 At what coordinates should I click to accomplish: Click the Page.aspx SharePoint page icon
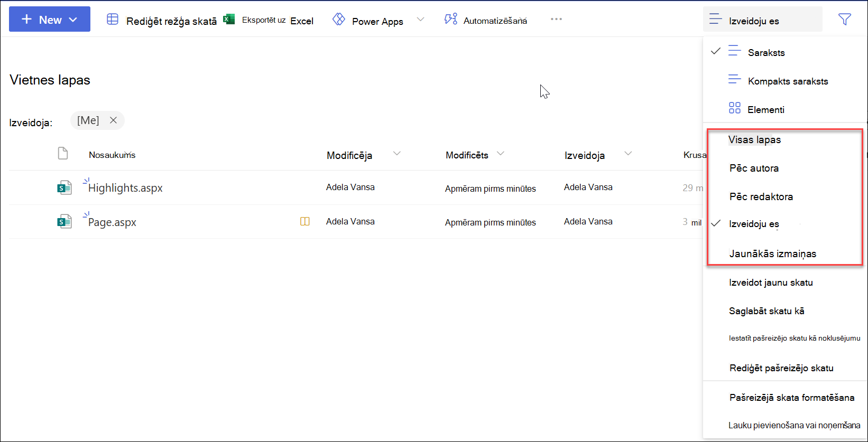pos(64,222)
